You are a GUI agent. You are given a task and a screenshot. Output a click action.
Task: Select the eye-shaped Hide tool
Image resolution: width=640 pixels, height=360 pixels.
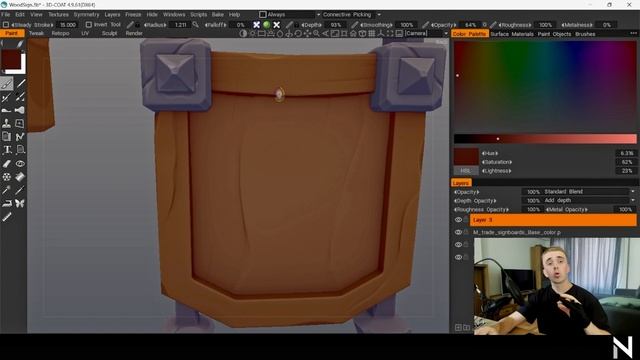tap(20, 164)
